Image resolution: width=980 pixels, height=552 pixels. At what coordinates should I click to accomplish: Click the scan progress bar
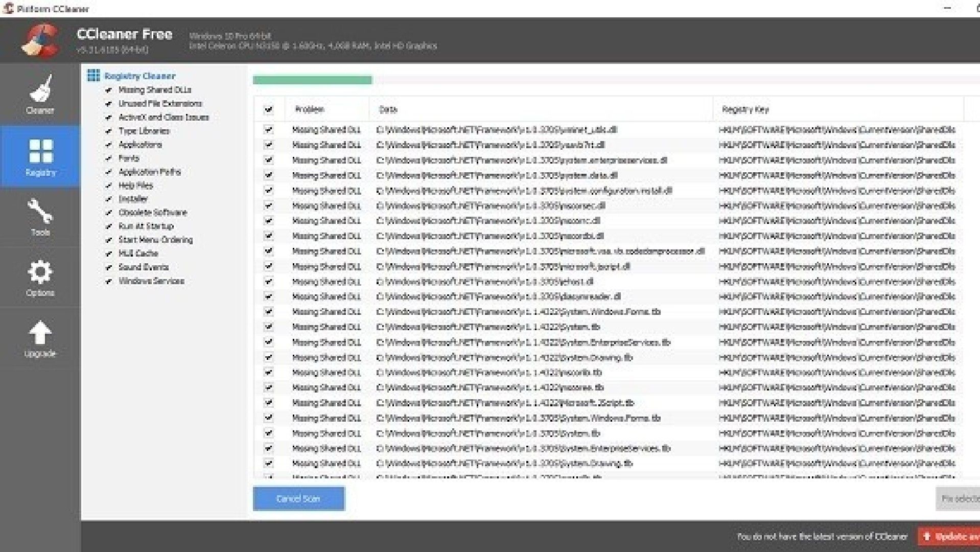coord(616,80)
